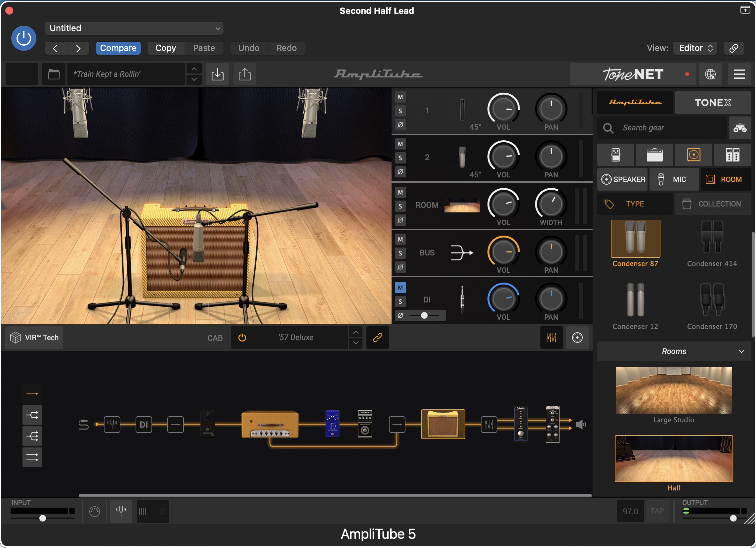Solo the ROOM channel
The image size is (756, 548).
point(400,206)
